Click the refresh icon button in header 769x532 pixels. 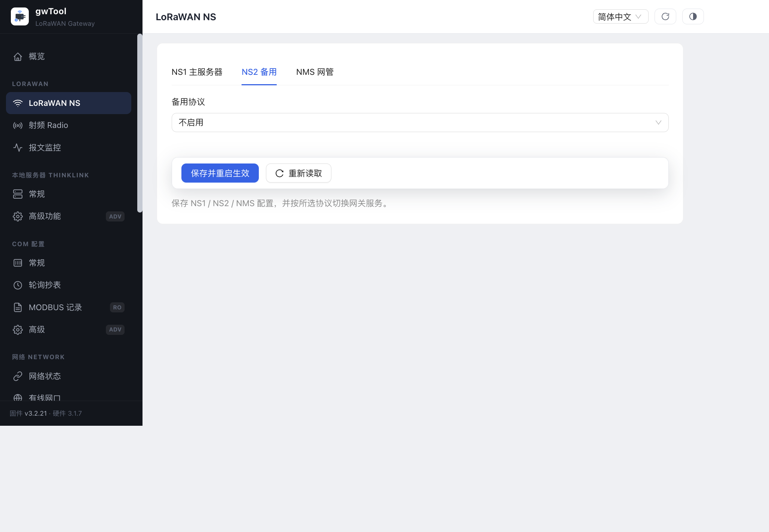665,16
